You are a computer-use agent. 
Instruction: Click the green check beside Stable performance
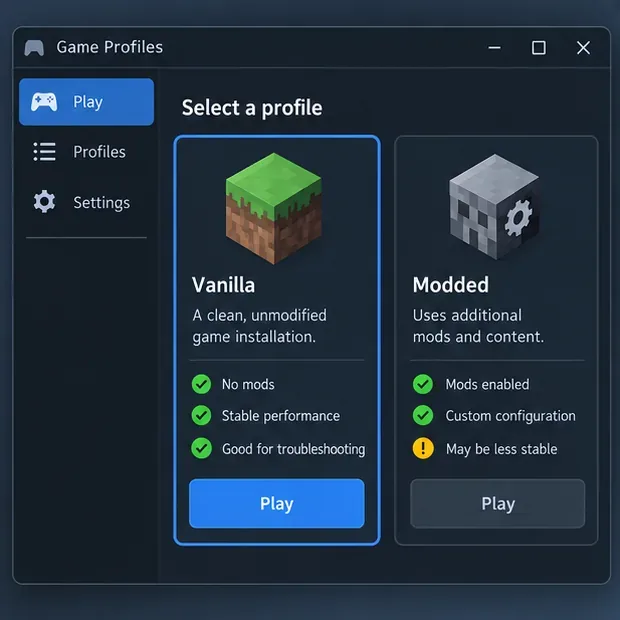[201, 416]
